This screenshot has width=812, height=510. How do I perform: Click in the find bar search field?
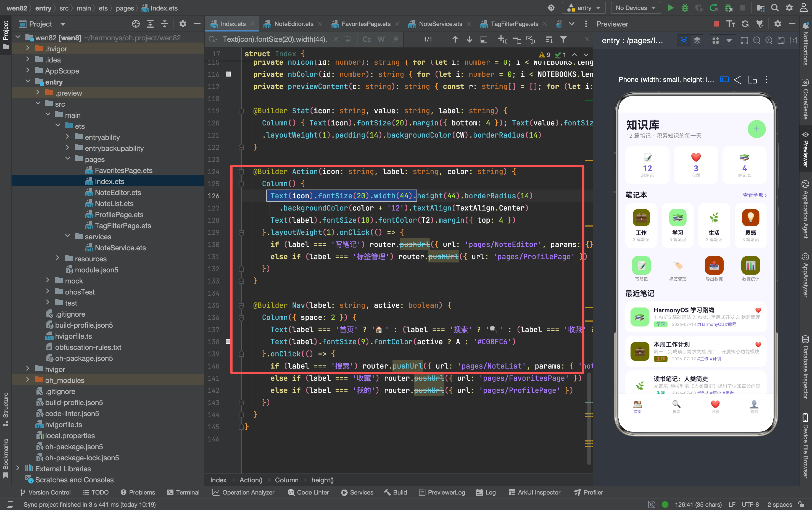pyautogui.click(x=275, y=40)
